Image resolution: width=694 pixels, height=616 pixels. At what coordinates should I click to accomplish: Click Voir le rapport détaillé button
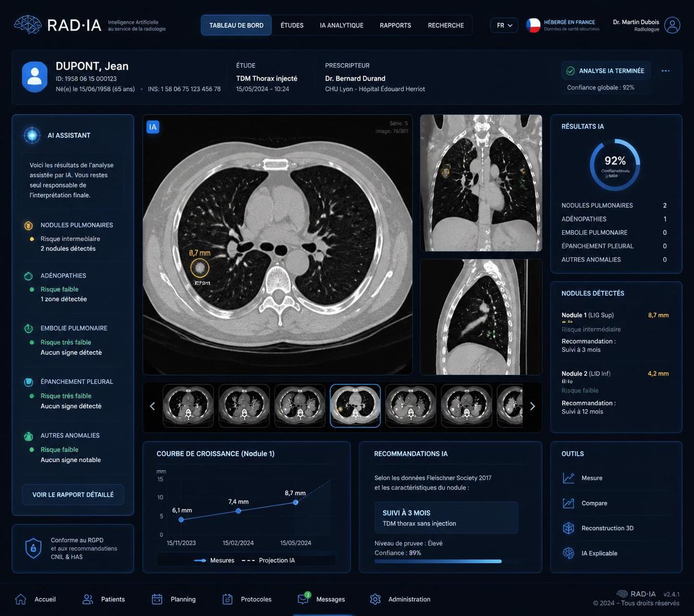tap(73, 494)
